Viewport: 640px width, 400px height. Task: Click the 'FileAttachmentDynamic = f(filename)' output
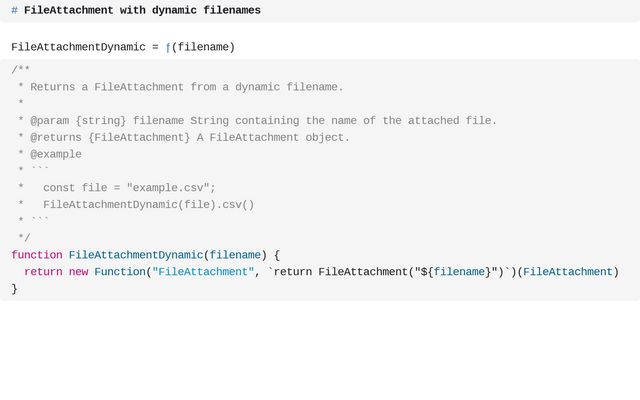[123, 47]
